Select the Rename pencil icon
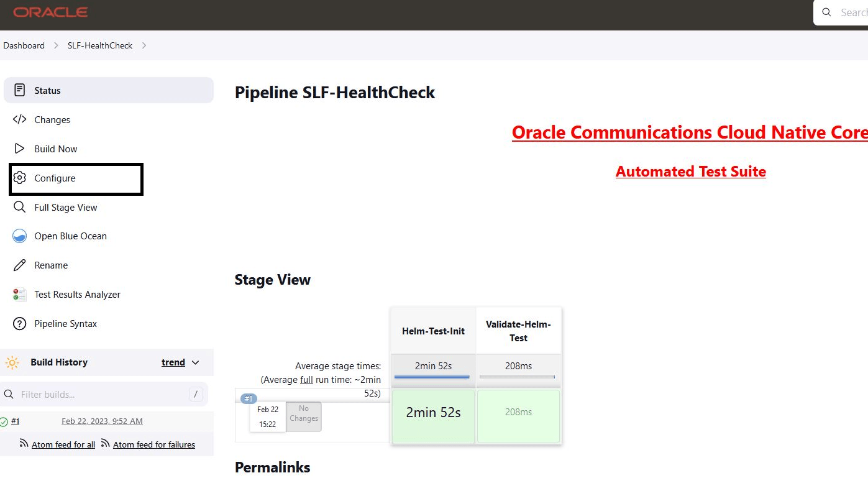 [x=19, y=265]
